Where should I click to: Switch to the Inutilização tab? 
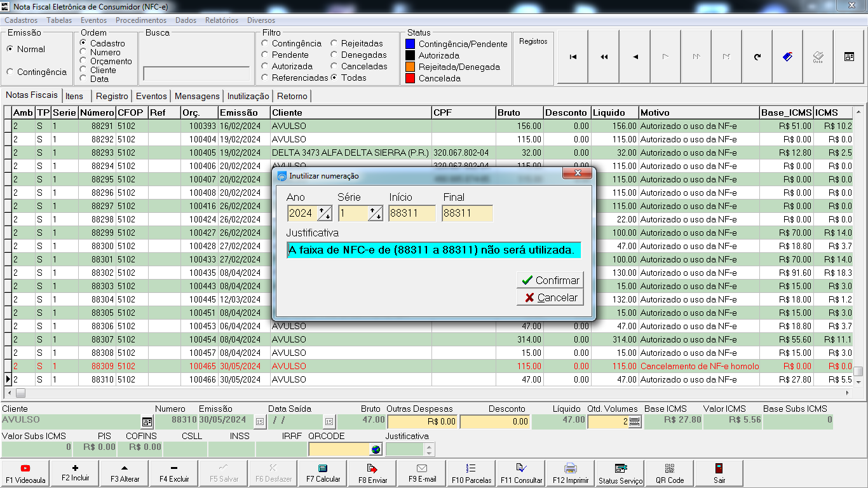click(x=248, y=97)
